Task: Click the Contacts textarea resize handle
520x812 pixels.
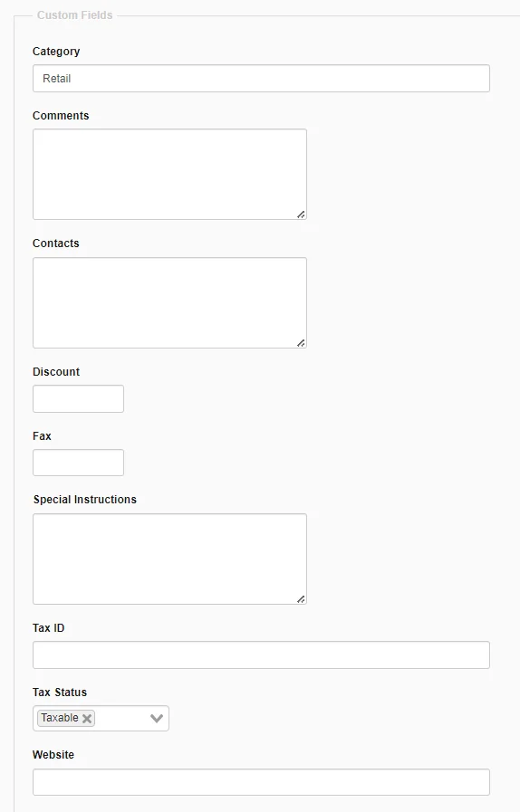Action: [x=301, y=342]
